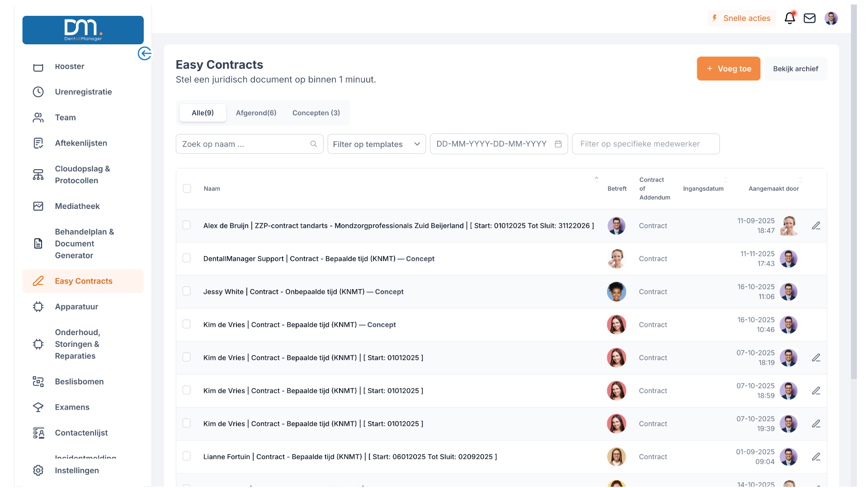Switch to the Concepten tab
This screenshot has width=868, height=488.
[x=316, y=113]
